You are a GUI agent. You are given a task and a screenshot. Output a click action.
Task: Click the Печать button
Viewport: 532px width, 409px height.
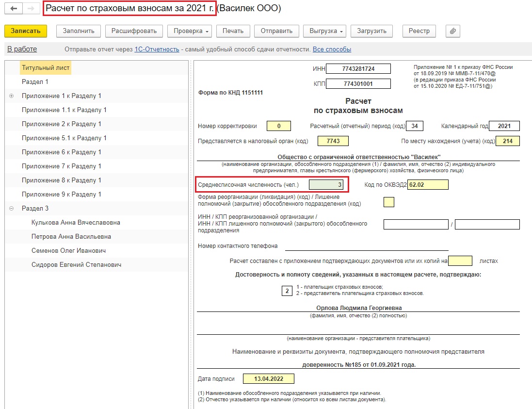coord(233,31)
